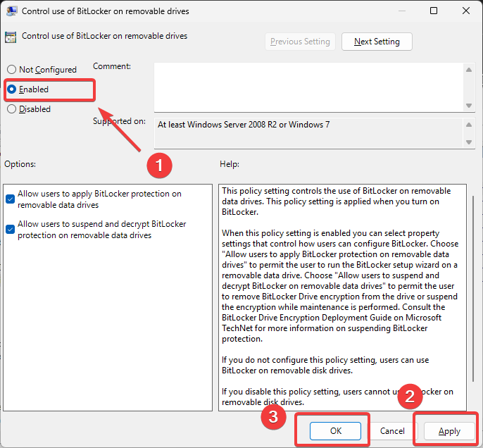Confirm with the OK button
Image resolution: width=483 pixels, height=448 pixels.
pyautogui.click(x=335, y=431)
